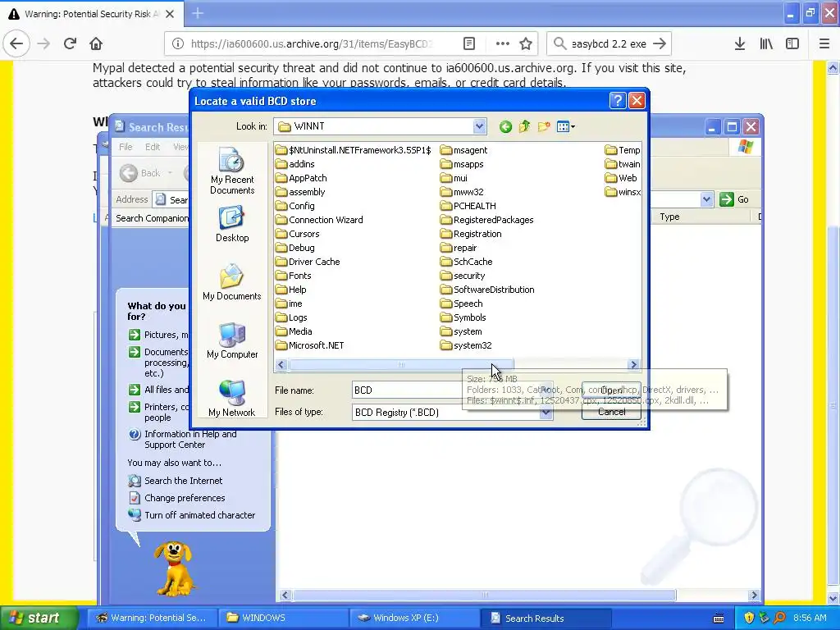The height and width of the screenshot is (630, 840).
Task: Toggle reader view in address bar
Action: [x=468, y=44]
